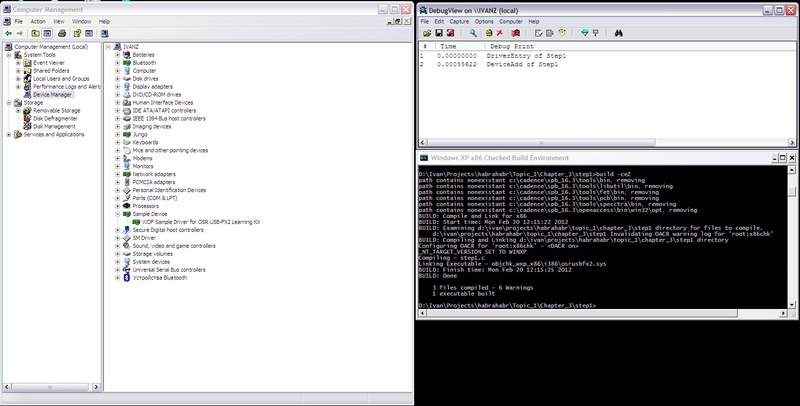Collapse the System Tools tree node
800x406 pixels.
point(9,55)
